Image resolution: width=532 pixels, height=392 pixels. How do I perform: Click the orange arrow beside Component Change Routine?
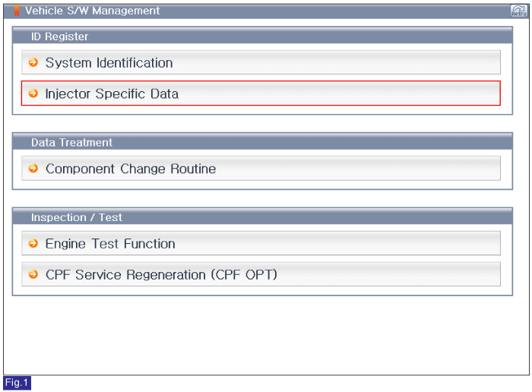(33, 168)
